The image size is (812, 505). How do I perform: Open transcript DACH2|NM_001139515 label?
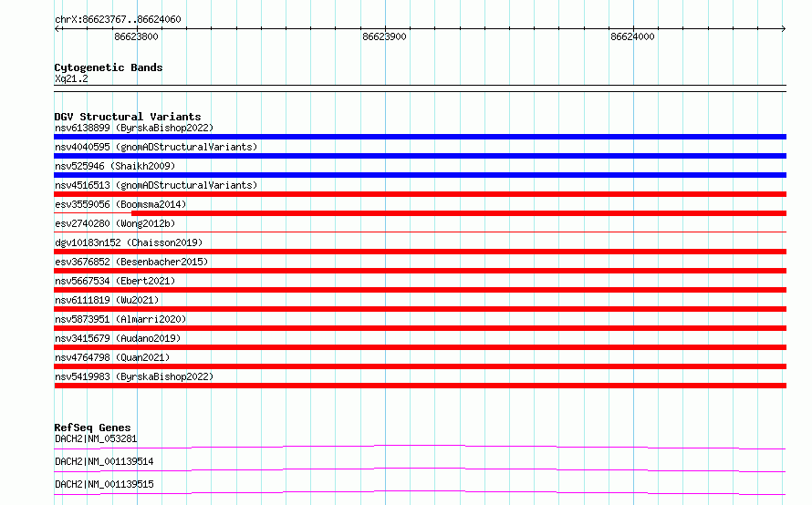click(104, 484)
